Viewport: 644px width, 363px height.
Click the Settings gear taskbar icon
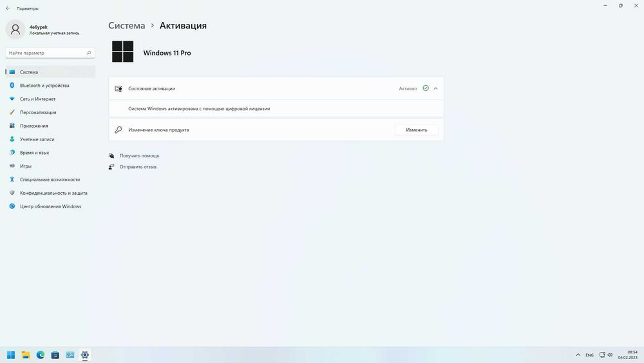84,355
